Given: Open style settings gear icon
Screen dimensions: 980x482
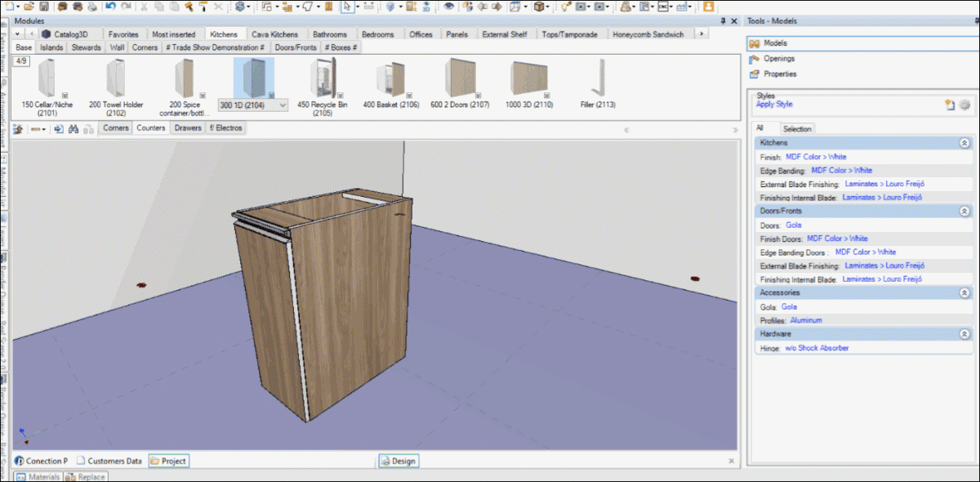Looking at the screenshot, I should [x=964, y=105].
